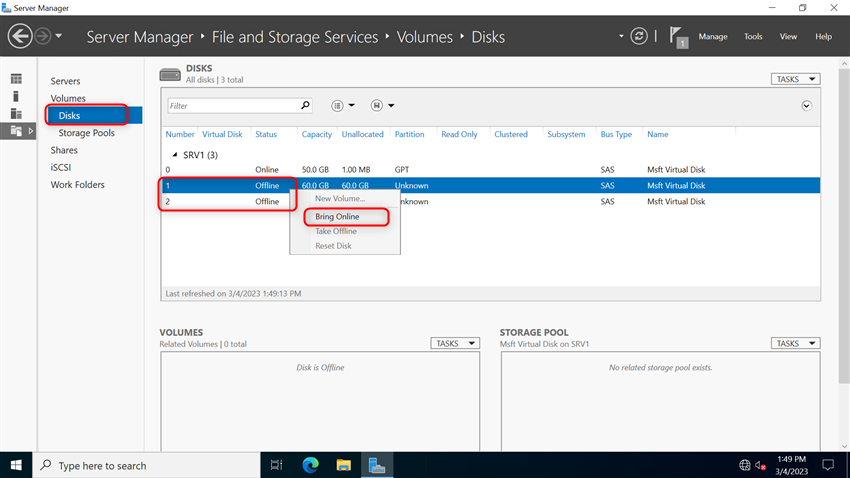Click the Server Manager breadcrumb link
The image size is (850, 478).
pyautogui.click(x=139, y=37)
